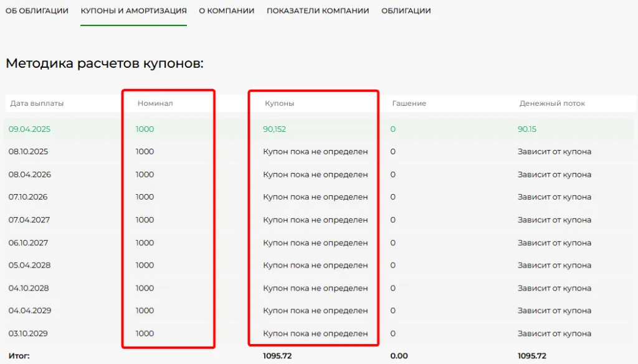Image resolution: width=638 pixels, height=364 pixels.
Task: Open the ОБ ОБЛИГАЦИИ tab
Action: click(37, 11)
